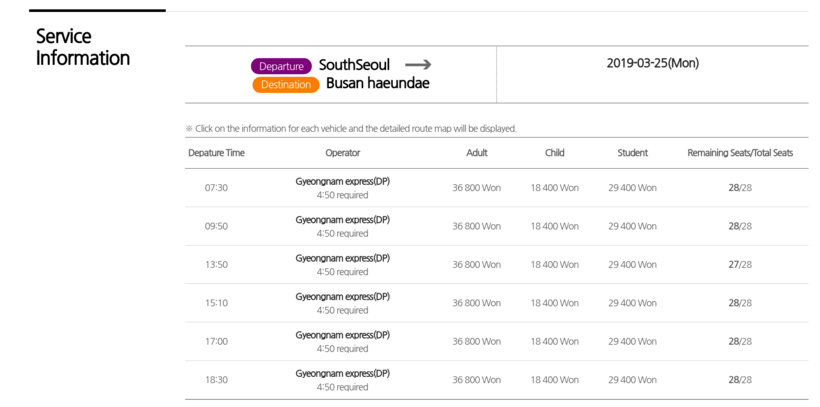Pick the 18:30 departure time
Screen dimensions: 820x407
point(216,380)
